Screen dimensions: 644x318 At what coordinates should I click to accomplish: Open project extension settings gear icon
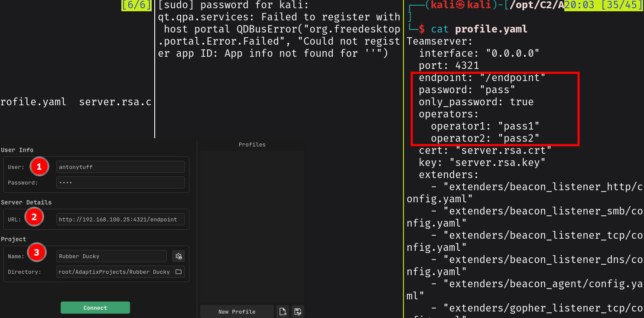179,256
